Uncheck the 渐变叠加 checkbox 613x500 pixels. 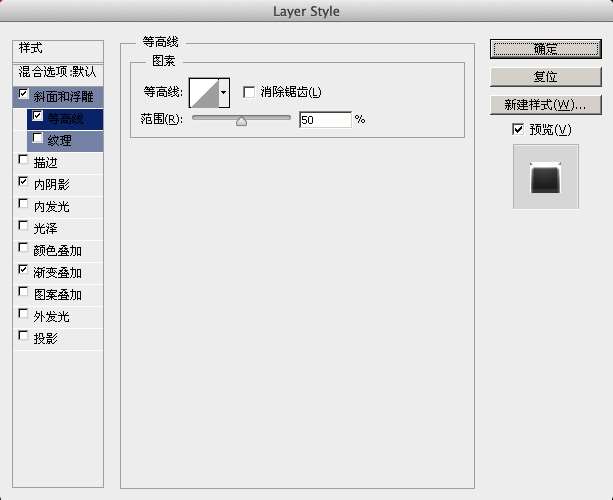coord(23,269)
